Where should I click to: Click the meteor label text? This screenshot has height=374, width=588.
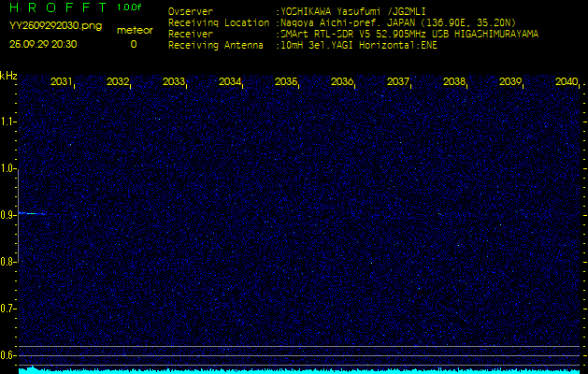pos(134,30)
